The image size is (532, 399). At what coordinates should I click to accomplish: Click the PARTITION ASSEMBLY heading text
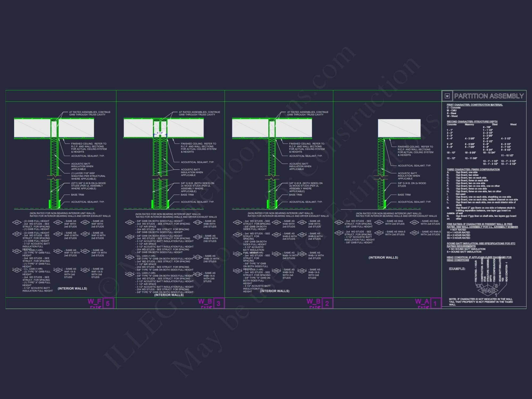(489, 96)
